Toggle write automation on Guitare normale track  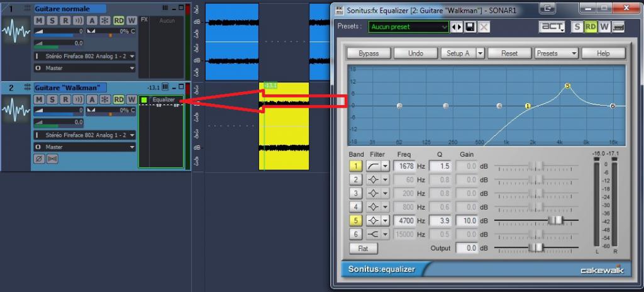(131, 21)
